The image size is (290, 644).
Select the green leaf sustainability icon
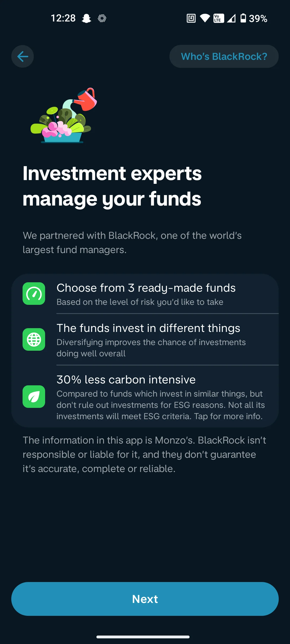tap(34, 397)
